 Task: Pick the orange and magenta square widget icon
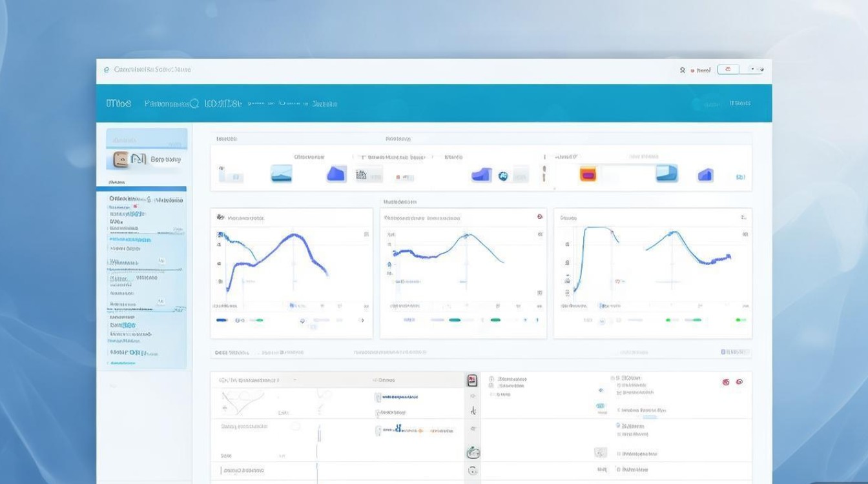click(588, 173)
